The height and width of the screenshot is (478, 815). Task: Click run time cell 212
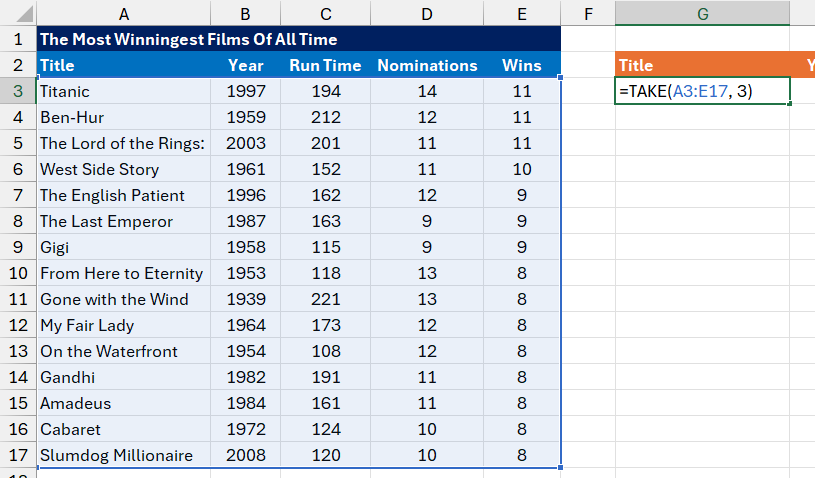pos(326,117)
